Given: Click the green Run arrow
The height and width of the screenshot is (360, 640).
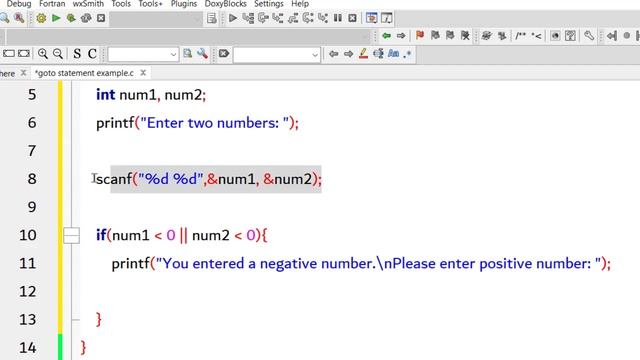Looking at the screenshot, I should 56,18.
